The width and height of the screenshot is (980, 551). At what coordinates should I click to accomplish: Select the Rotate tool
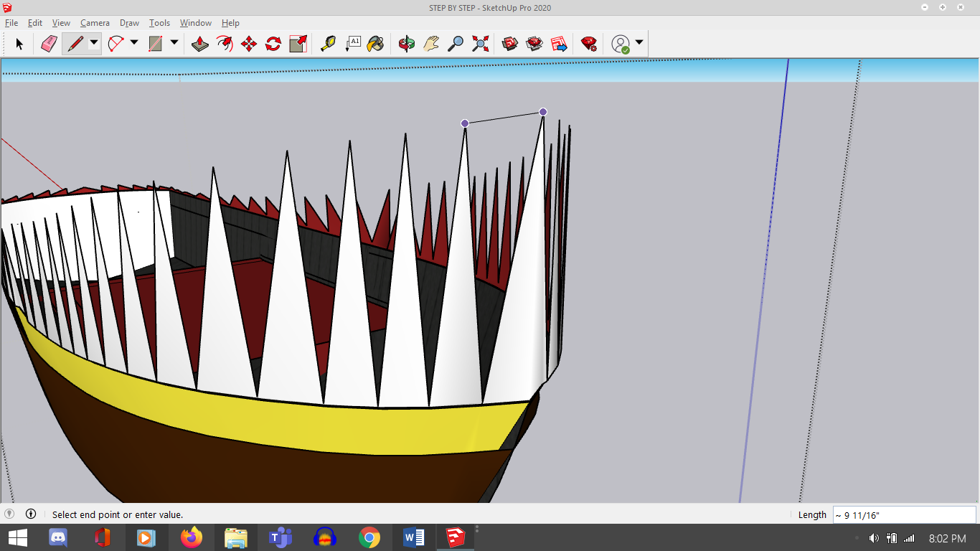point(273,44)
